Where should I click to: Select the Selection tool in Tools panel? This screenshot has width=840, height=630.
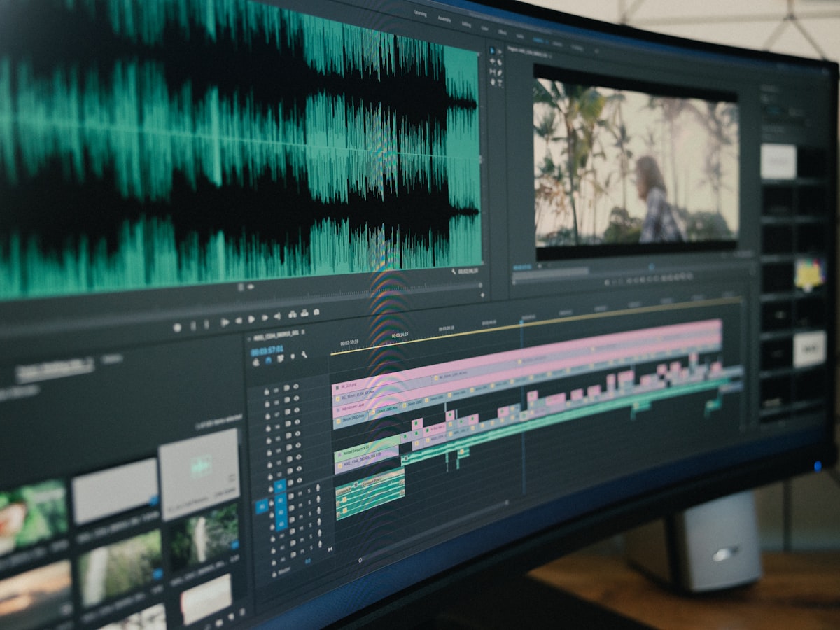(x=492, y=50)
